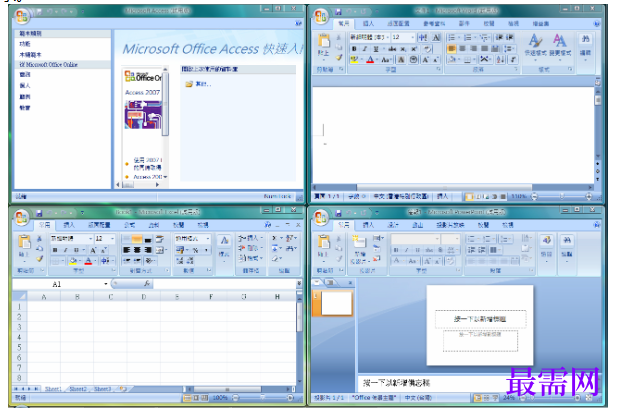Select Print Layout view in Word's status bar
This screenshot has height=413, width=618.
(x=469, y=196)
